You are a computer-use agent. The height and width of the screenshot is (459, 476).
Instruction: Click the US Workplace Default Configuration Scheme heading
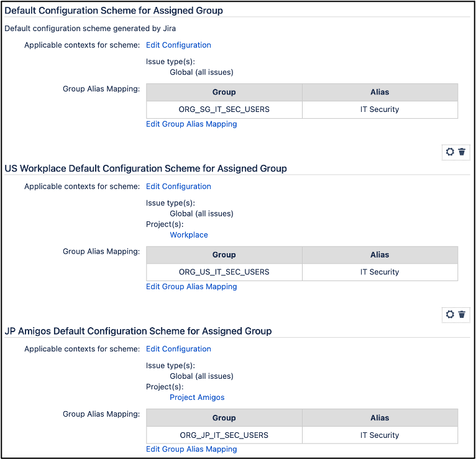point(145,169)
